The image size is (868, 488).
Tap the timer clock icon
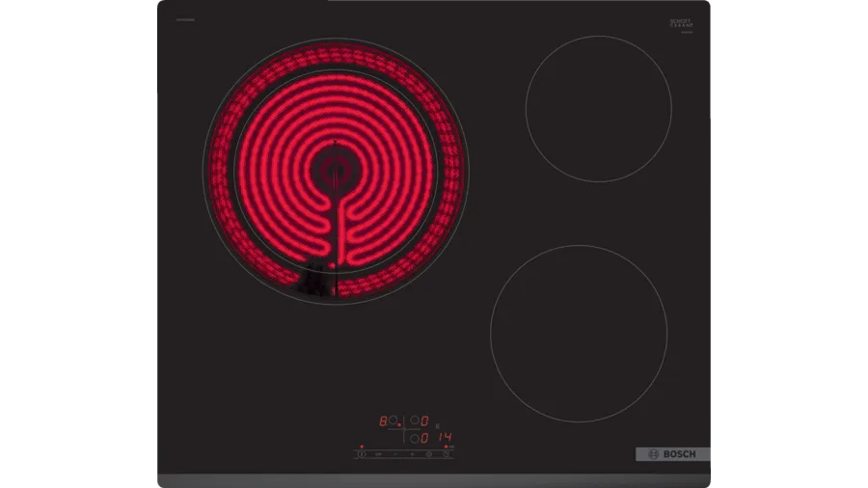(x=446, y=454)
